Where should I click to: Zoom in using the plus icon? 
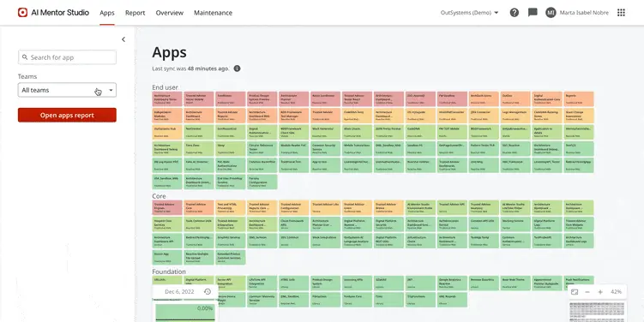tap(600, 292)
